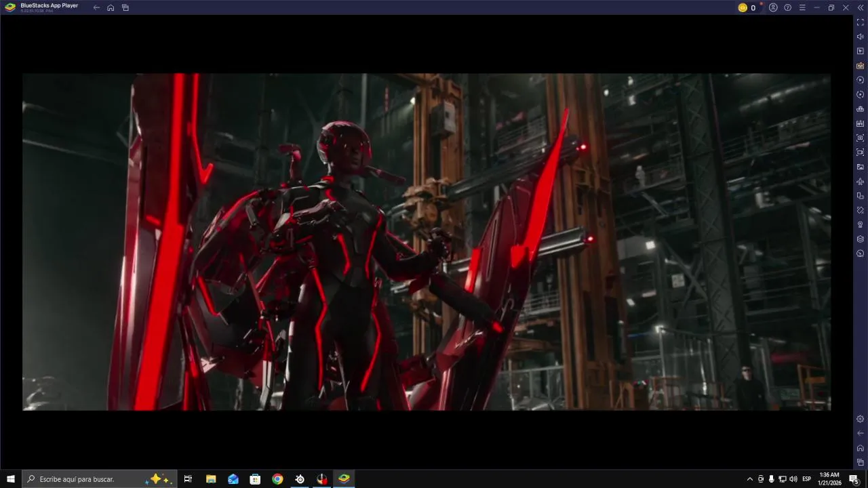Go back using BlueStacks title bar arrow
868x488 pixels.
coord(96,7)
